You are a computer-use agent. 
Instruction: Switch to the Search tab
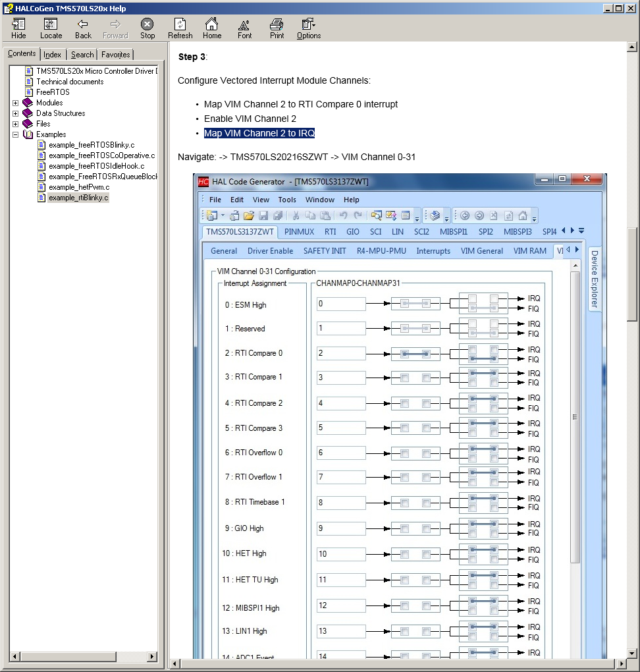tap(82, 55)
